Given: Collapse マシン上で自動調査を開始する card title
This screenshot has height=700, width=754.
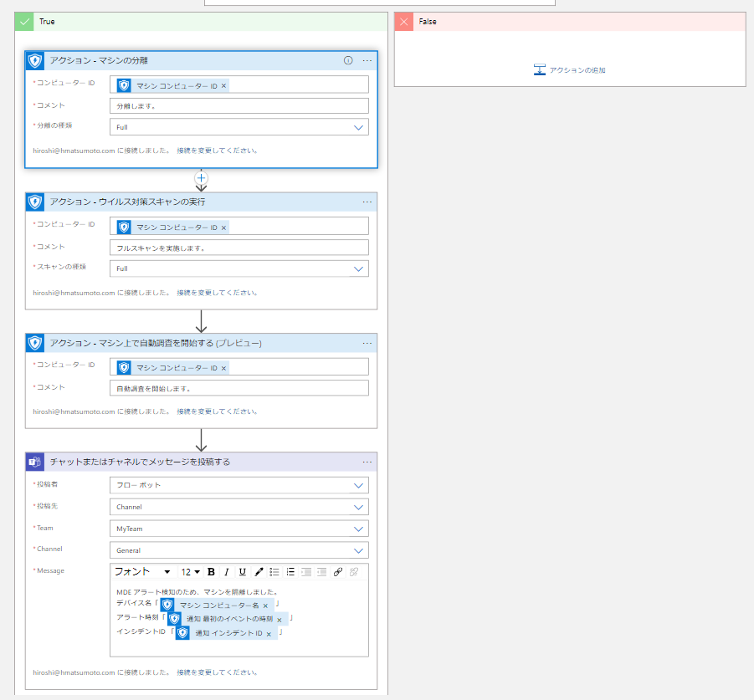Looking at the screenshot, I should tap(156, 343).
